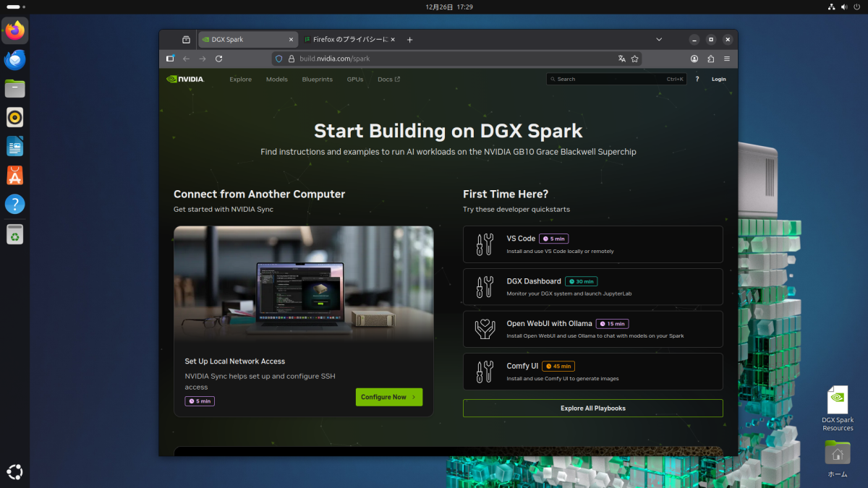The image size is (868, 488).
Task: Click the translate page icon in address bar
Action: click(621, 59)
